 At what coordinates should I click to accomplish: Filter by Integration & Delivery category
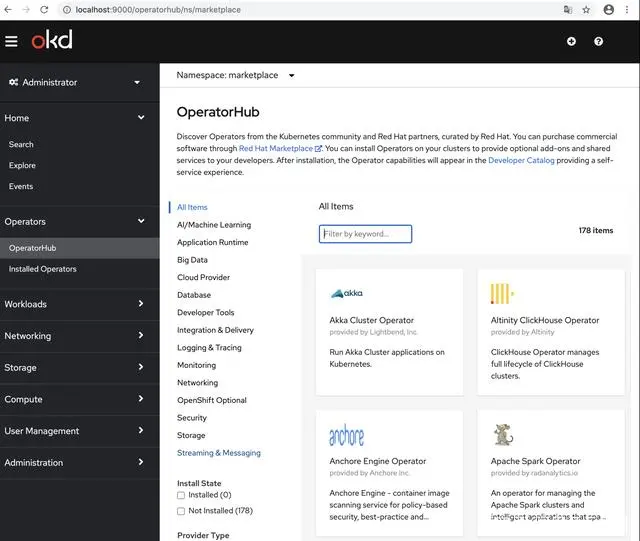[216, 330]
